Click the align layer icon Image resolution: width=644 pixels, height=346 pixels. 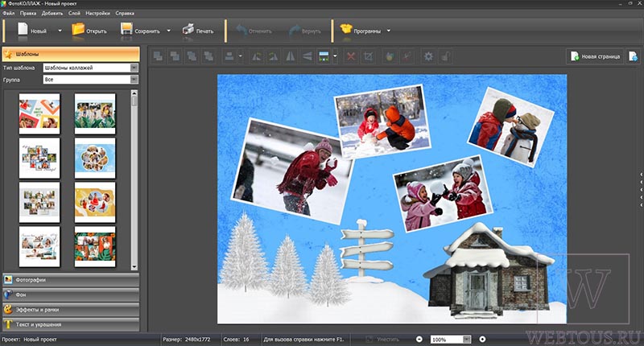[229, 56]
